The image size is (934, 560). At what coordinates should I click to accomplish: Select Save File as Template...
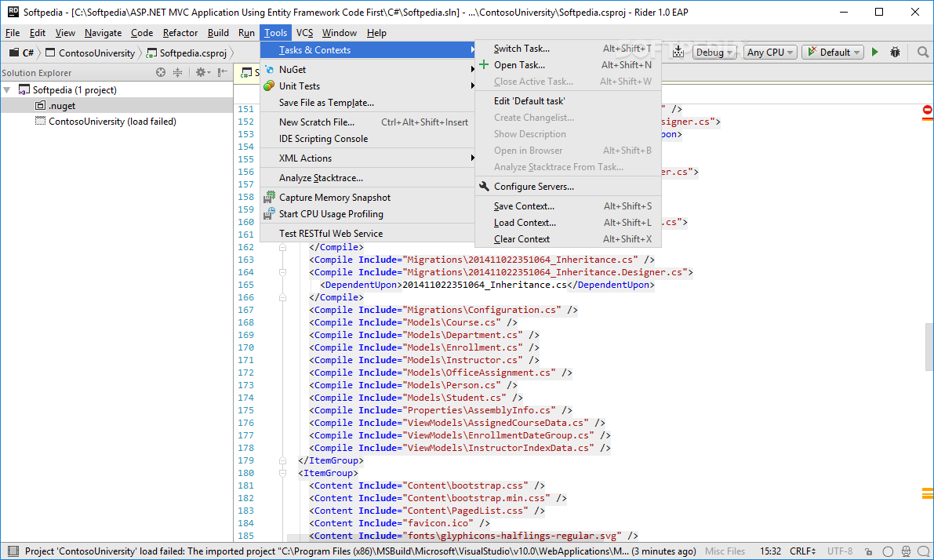(x=368, y=103)
